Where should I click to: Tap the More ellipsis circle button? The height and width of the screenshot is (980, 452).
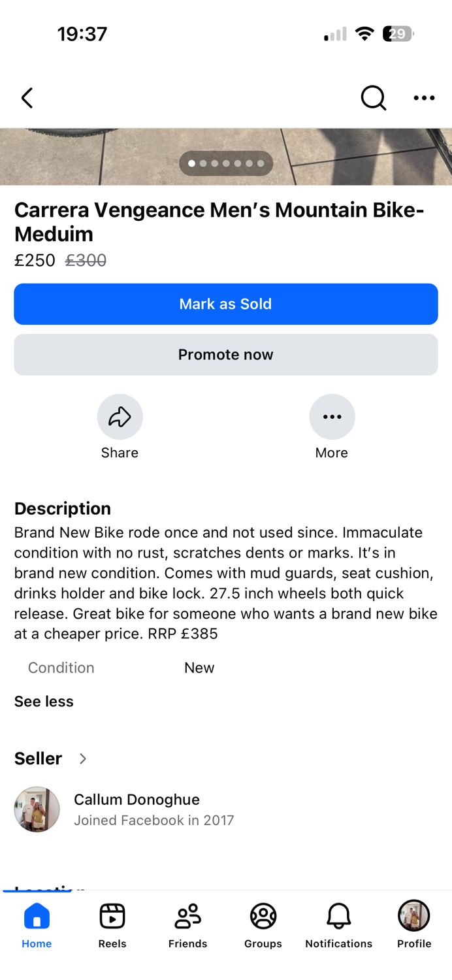tap(332, 417)
